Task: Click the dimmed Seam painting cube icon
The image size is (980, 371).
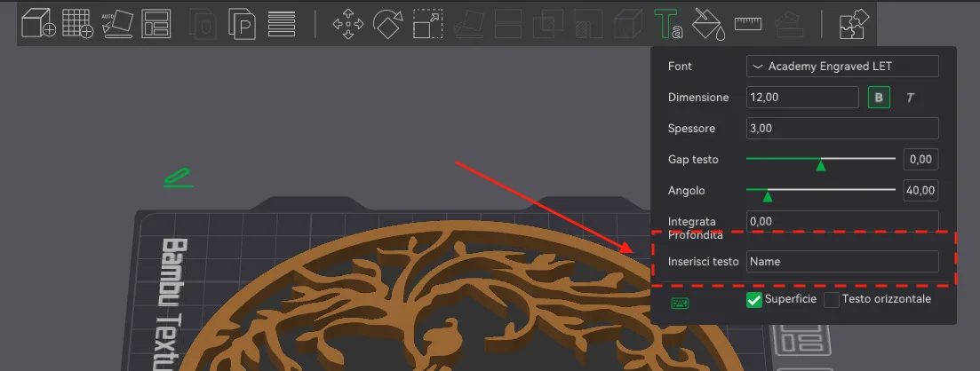Action: (627, 24)
